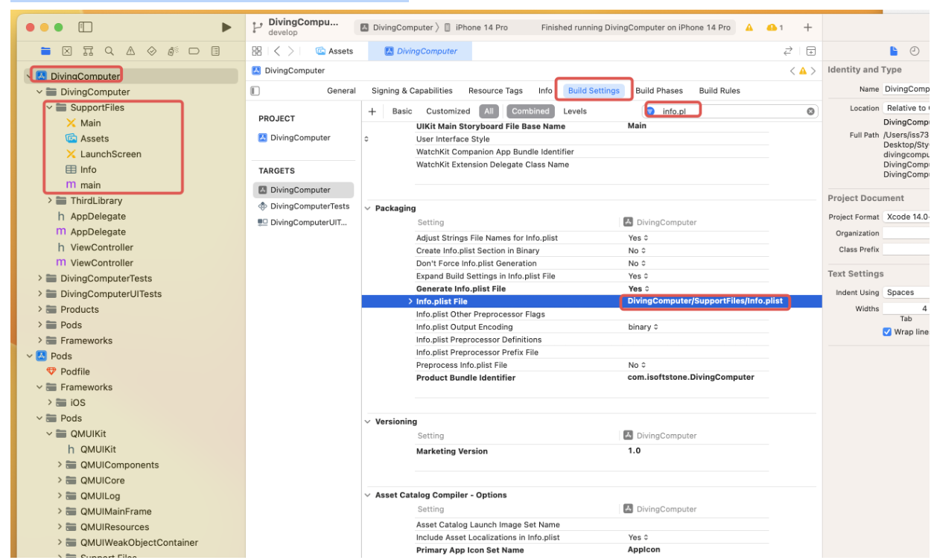The height and width of the screenshot is (560, 931).
Task: Collapse the Packaging section
Action: [368, 209]
